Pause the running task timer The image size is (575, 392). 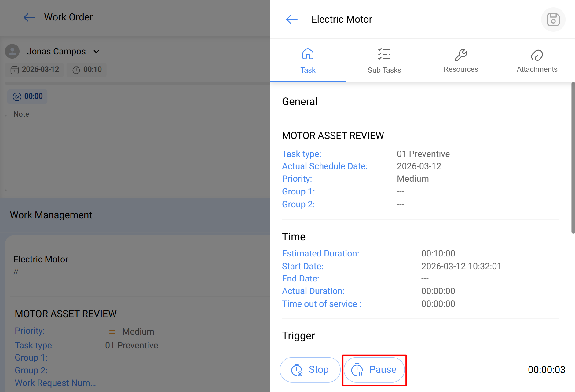[x=374, y=370]
